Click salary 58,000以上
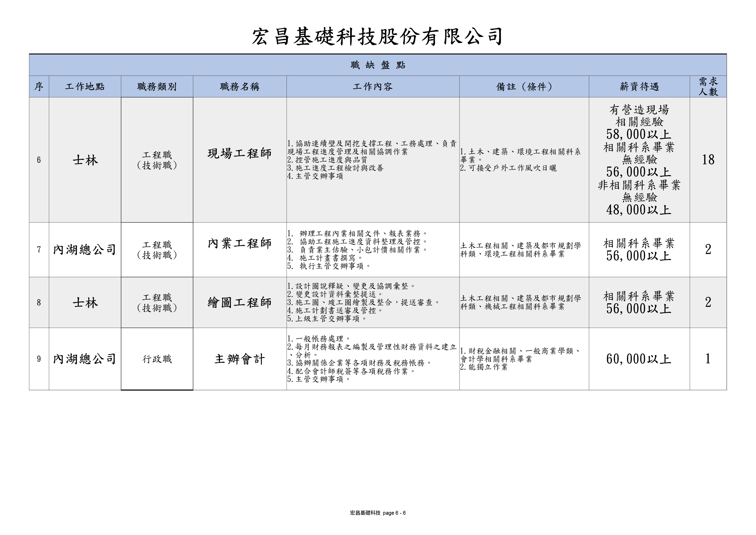The height and width of the screenshot is (535, 756). tap(639, 134)
